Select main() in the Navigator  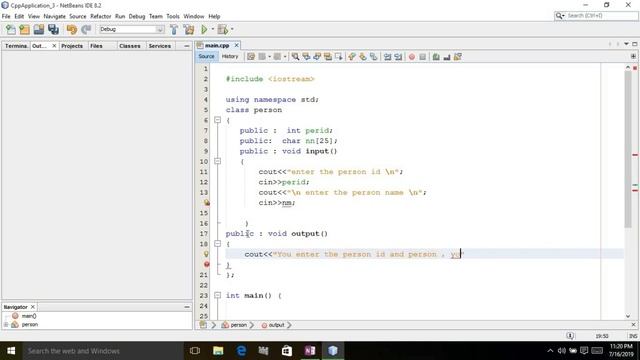(x=29, y=316)
